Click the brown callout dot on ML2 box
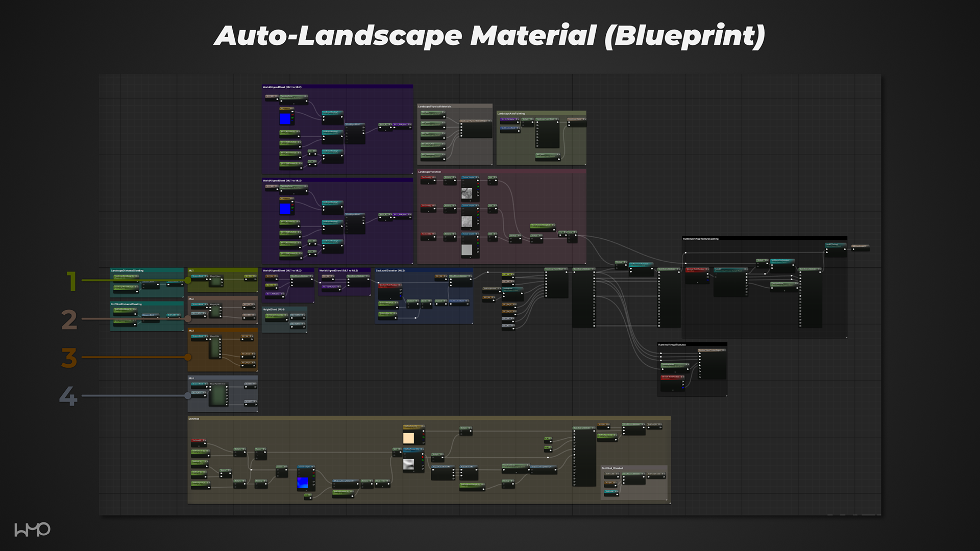Screen dimensions: 980x551 pyautogui.click(x=188, y=319)
